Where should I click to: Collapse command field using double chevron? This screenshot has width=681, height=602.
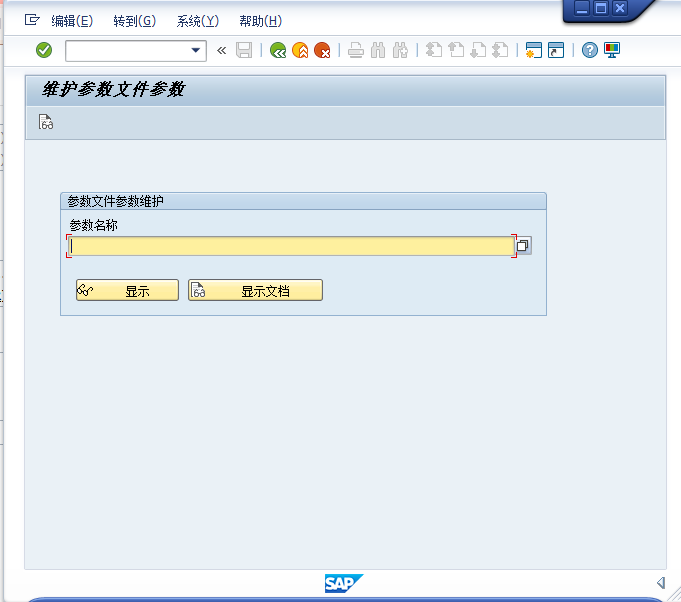click(x=221, y=50)
